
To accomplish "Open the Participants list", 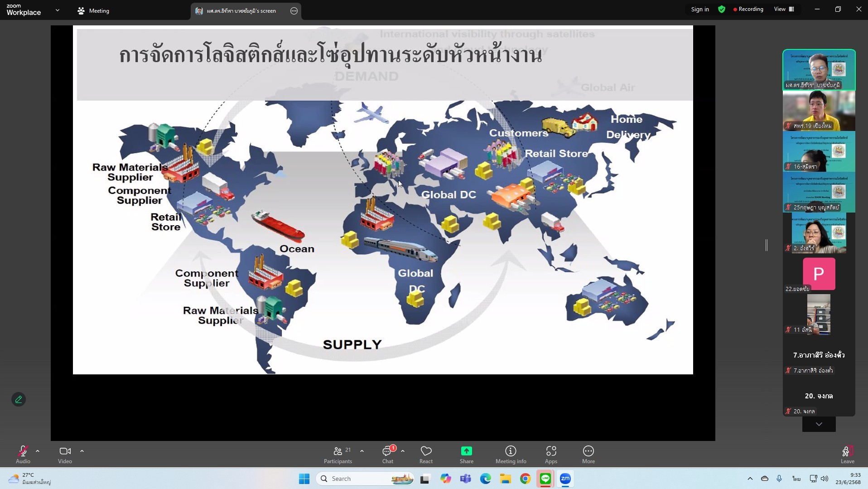I will coord(338,455).
